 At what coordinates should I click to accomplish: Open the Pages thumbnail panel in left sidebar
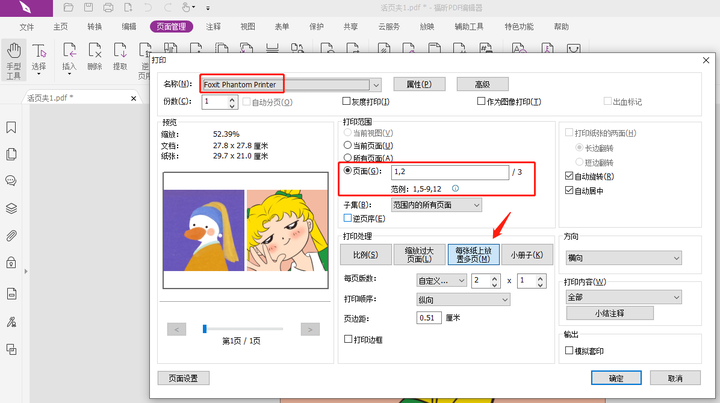click(11, 154)
